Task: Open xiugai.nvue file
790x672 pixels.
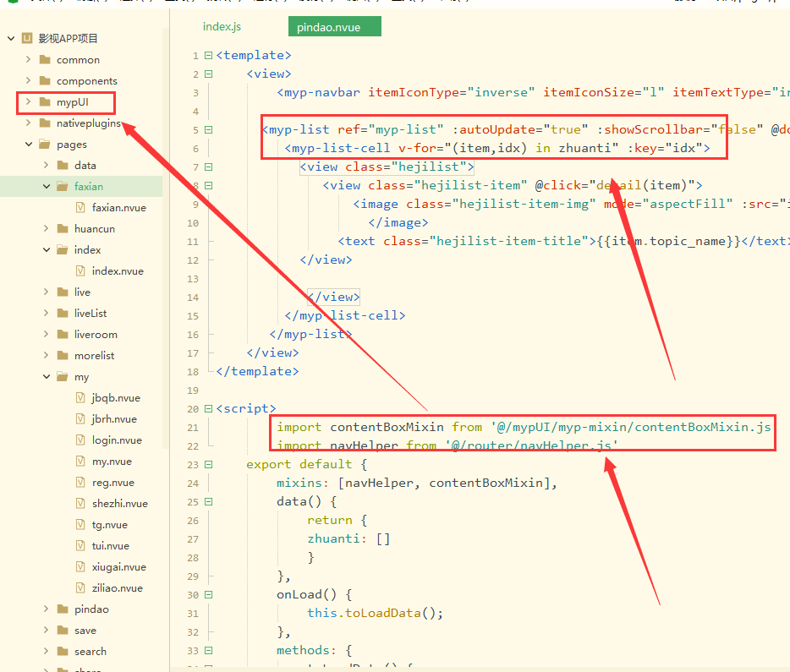Action: coord(119,567)
